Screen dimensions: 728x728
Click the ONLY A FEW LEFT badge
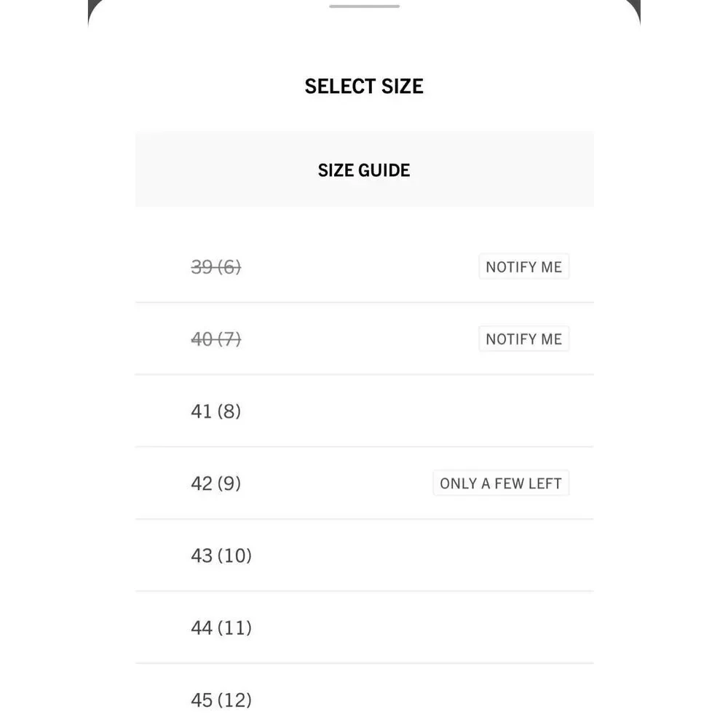tap(501, 483)
